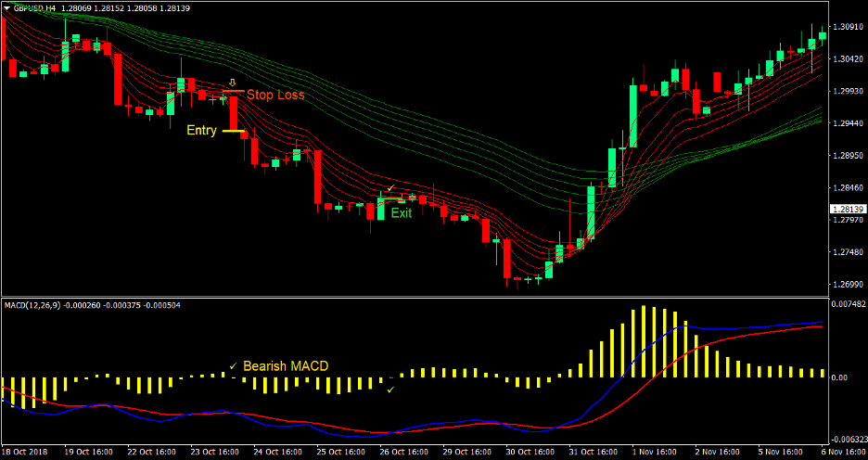
Task: Click the 0.00 level on MACD scale
Action: [x=840, y=377]
